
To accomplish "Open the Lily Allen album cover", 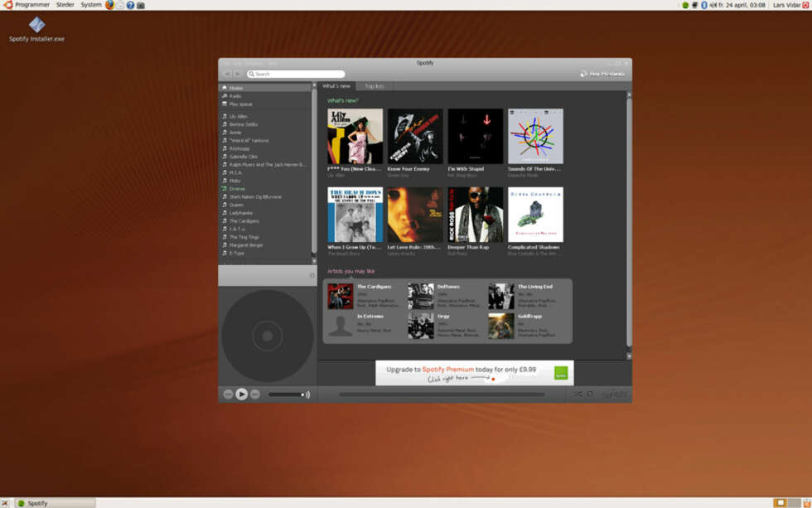I will click(355, 136).
